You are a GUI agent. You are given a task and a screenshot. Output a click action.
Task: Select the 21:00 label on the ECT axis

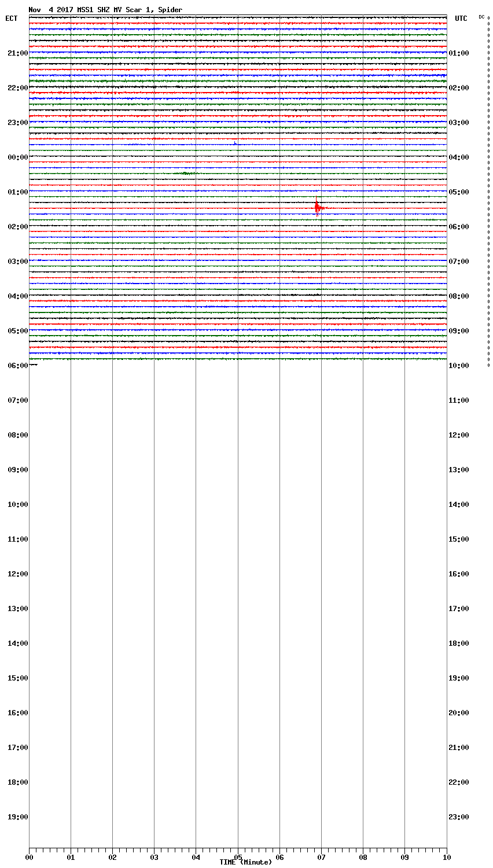(x=18, y=53)
